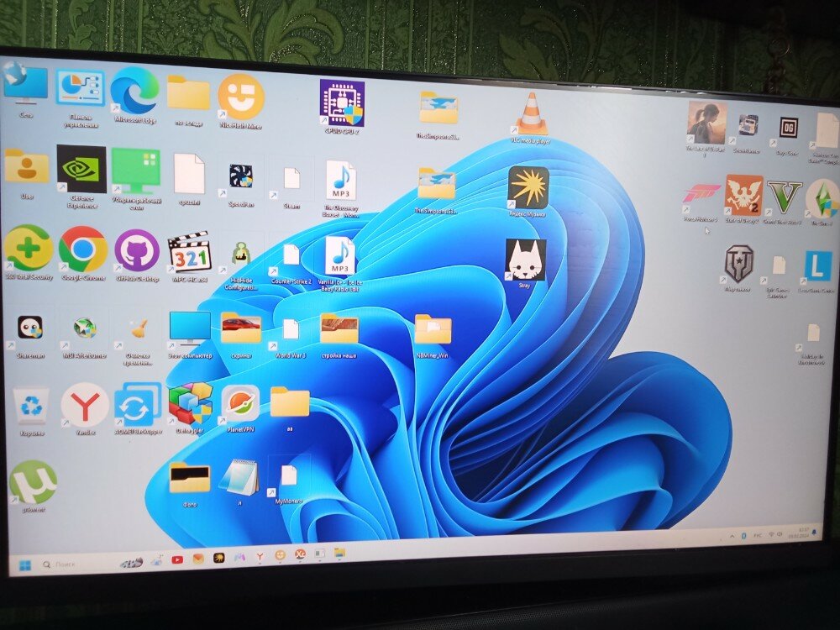
Task: Open the Defraggler shortcut
Action: coord(190,407)
